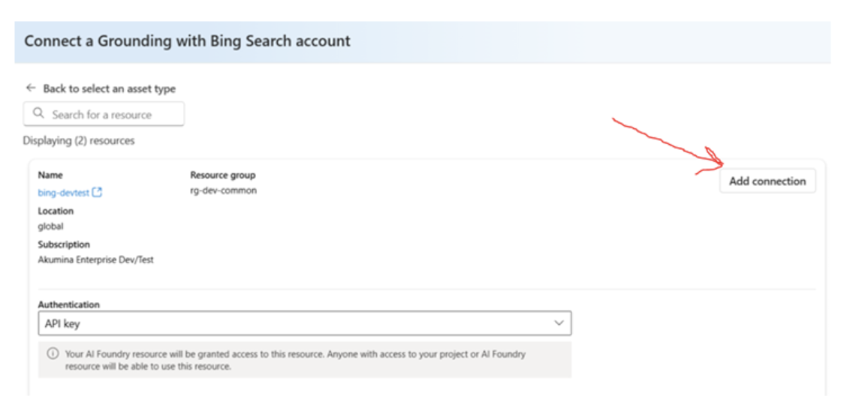Image resolution: width=868 pixels, height=417 pixels.
Task: Select the rg-dev-common resource group text
Action: click(223, 190)
